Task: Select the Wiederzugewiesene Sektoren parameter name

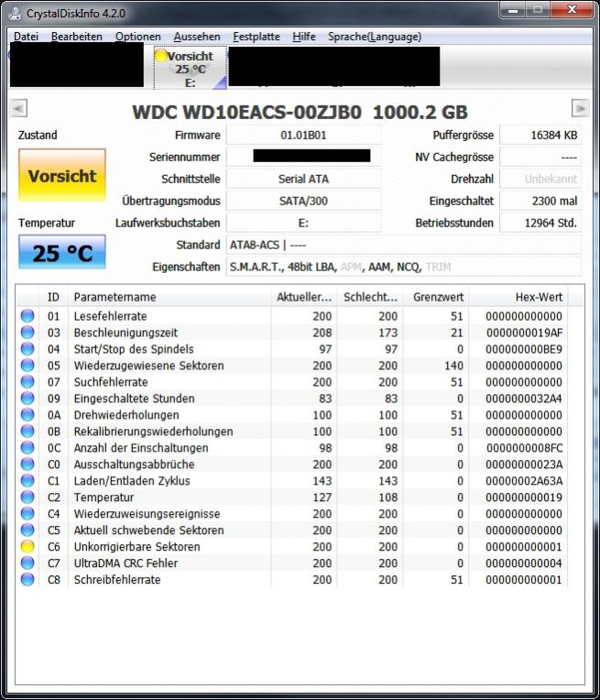Action: 148,366
